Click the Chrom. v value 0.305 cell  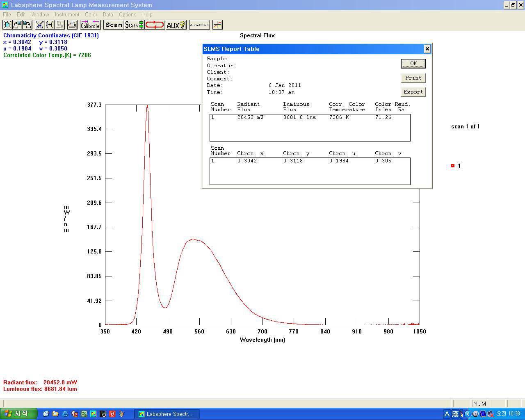coord(383,161)
